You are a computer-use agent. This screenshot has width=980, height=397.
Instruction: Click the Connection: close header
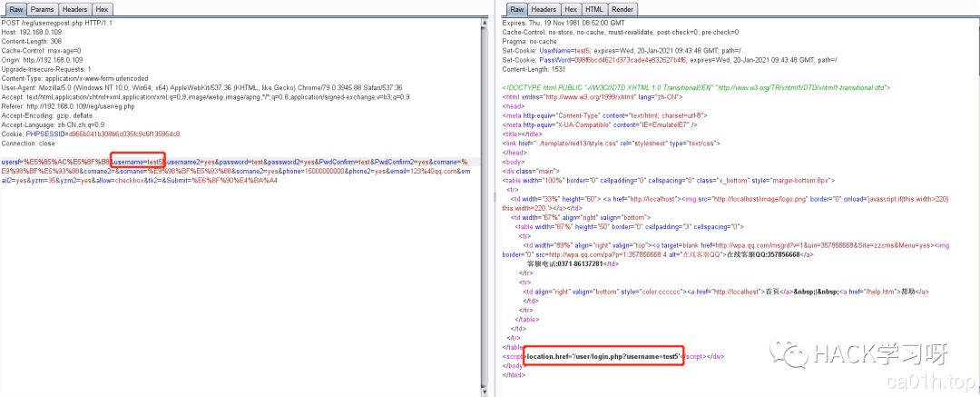point(29,144)
